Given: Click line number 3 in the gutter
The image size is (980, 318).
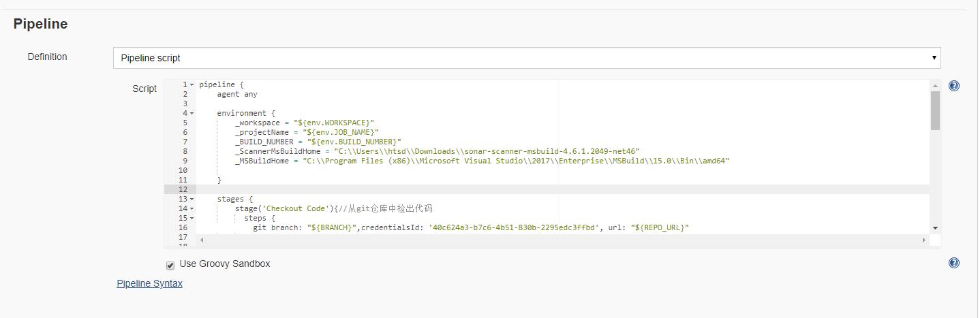Looking at the screenshot, I should coord(185,104).
